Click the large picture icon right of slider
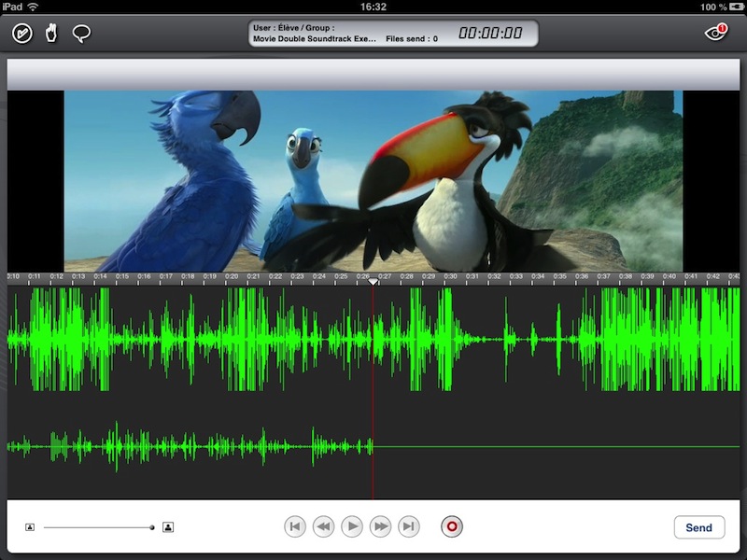Viewport: 747px width, 560px height. pos(168,527)
